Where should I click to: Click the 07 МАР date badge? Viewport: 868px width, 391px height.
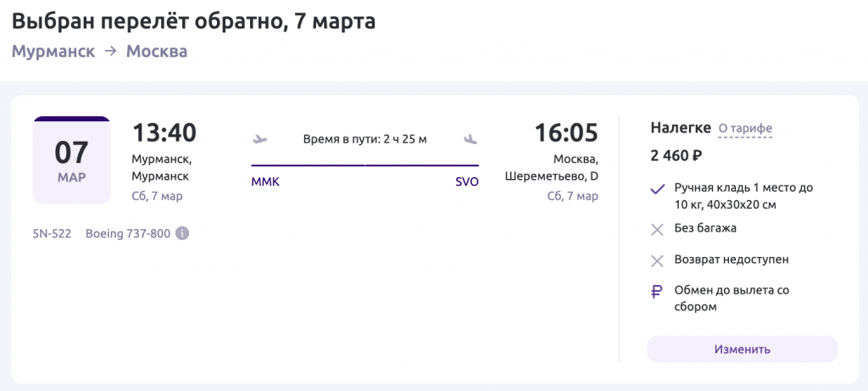coord(71,159)
